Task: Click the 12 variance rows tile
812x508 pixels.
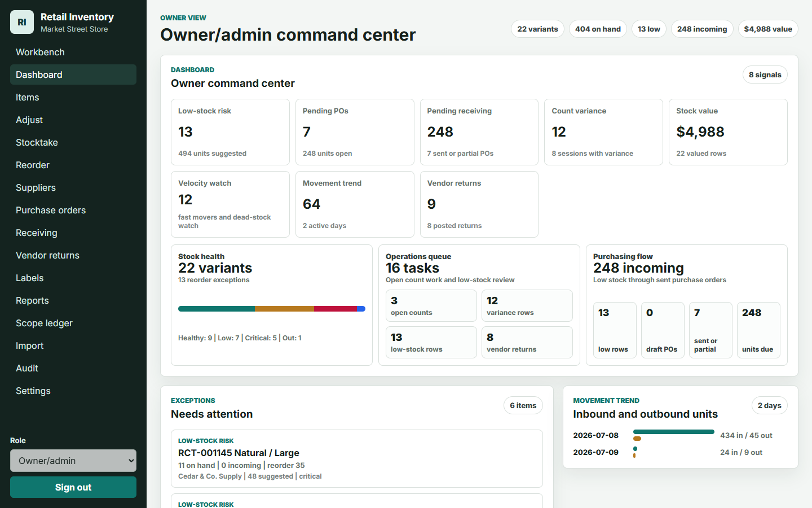Action: tap(527, 306)
